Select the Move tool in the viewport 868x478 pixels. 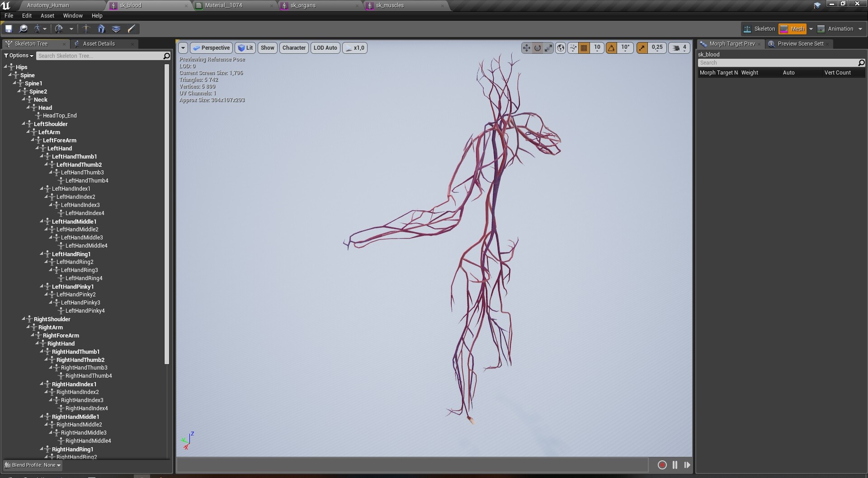(526, 47)
